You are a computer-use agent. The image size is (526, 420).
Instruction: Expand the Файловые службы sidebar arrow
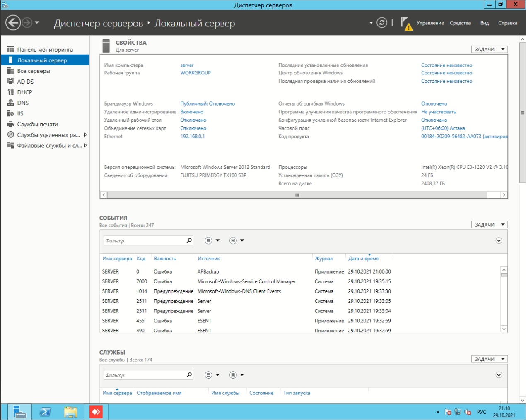(x=85, y=145)
